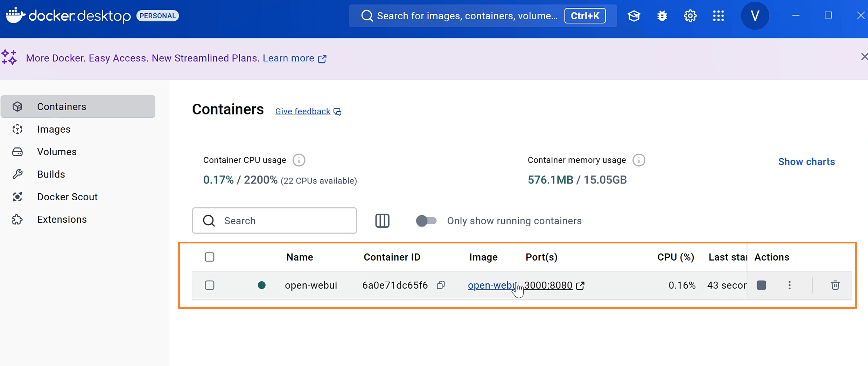Click info icon beside Container memory usage
This screenshot has height=366, width=868.
[639, 160]
